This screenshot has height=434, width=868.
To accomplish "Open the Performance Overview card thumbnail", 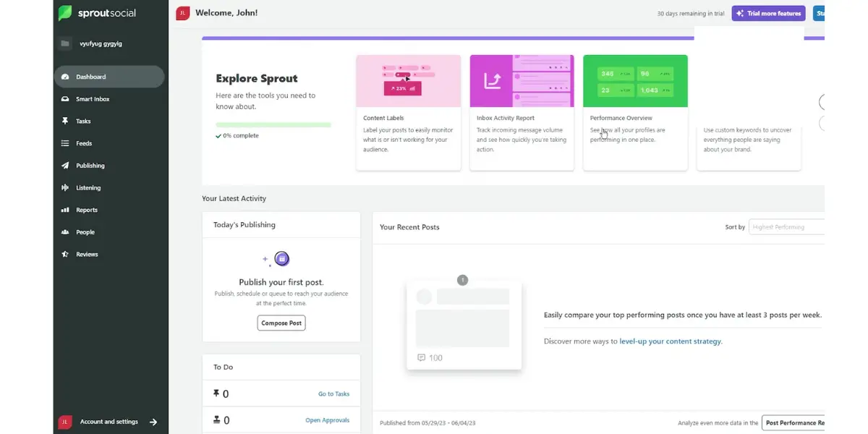I will (x=635, y=81).
